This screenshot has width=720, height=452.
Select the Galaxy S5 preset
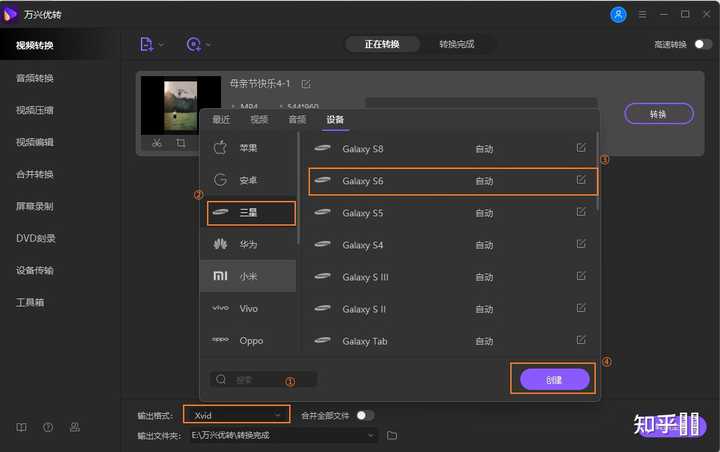(x=452, y=213)
